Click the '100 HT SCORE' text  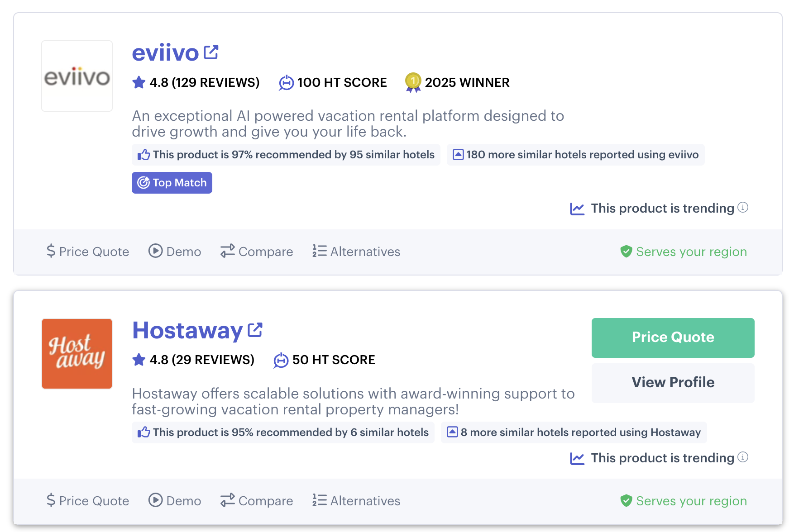[x=342, y=82]
